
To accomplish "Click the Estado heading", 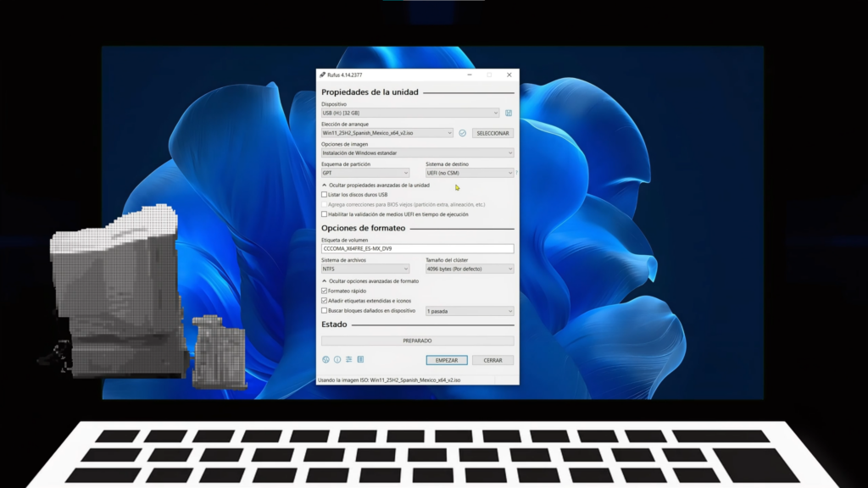I will click(x=334, y=324).
